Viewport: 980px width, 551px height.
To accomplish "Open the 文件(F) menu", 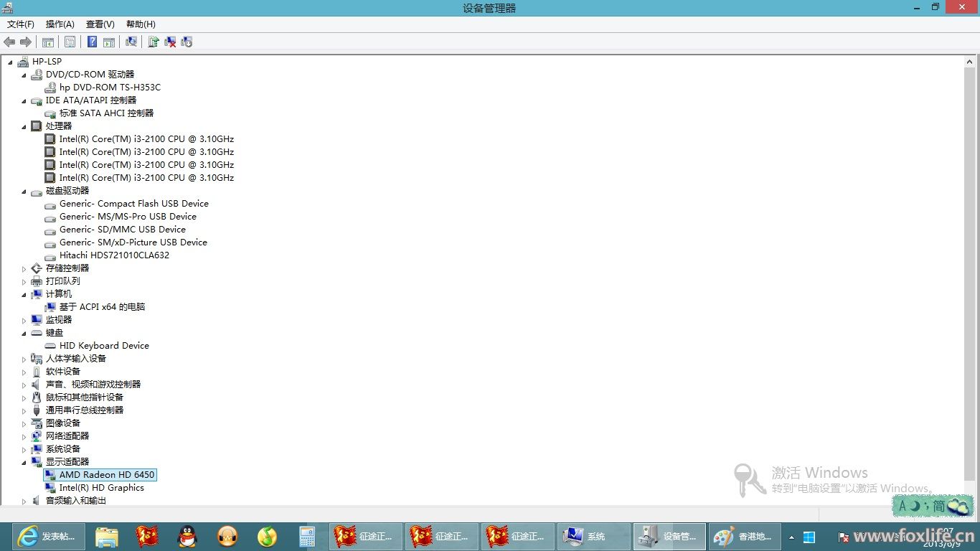I will click(20, 24).
